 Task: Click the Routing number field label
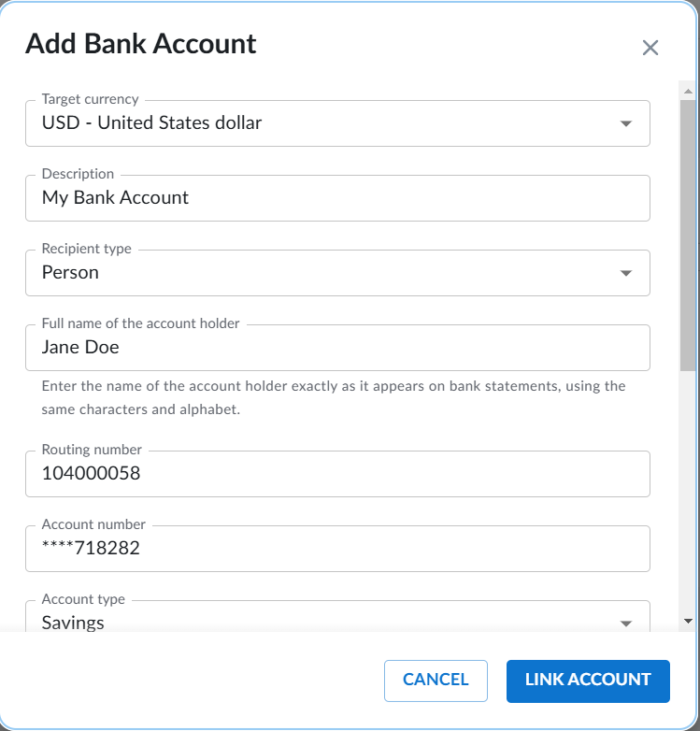92,450
